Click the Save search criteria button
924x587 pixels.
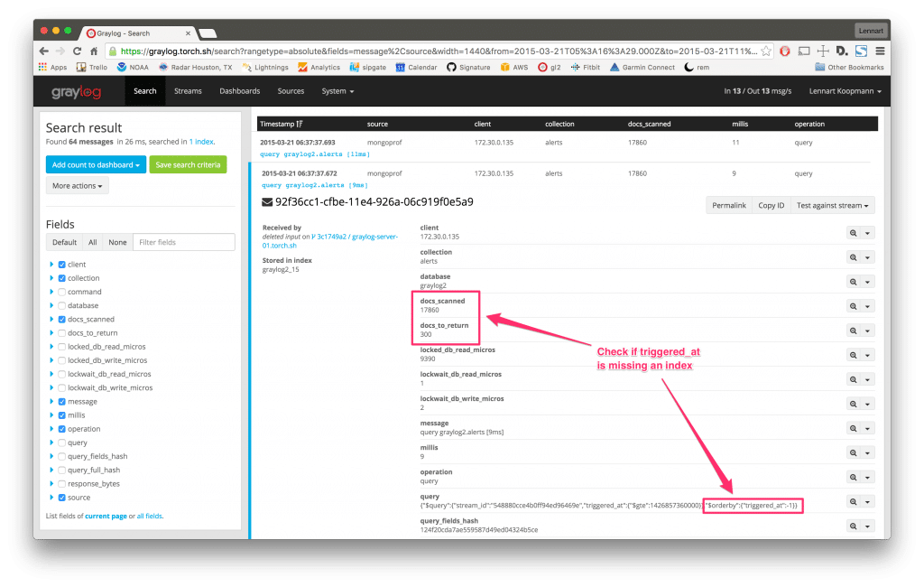coord(188,165)
